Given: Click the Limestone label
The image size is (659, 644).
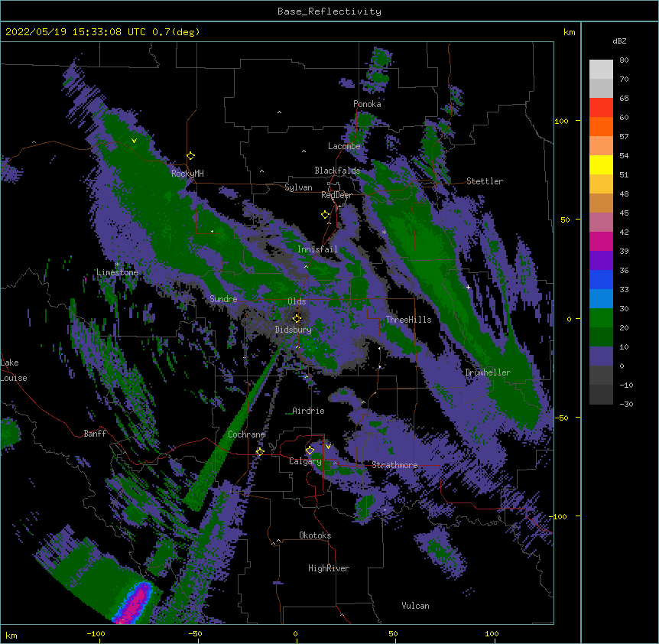Looking at the screenshot, I should tap(117, 272).
